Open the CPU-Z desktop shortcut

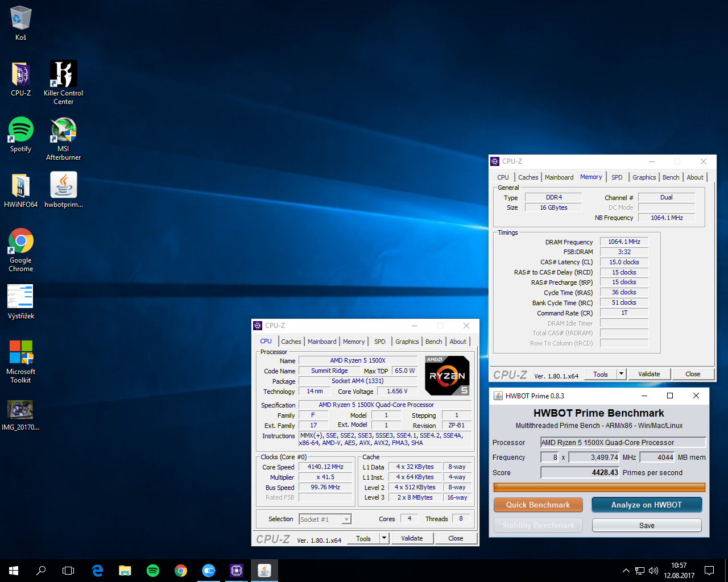[20, 78]
